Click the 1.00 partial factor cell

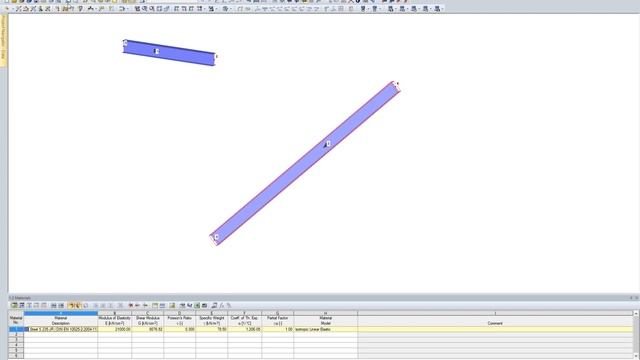click(278, 329)
